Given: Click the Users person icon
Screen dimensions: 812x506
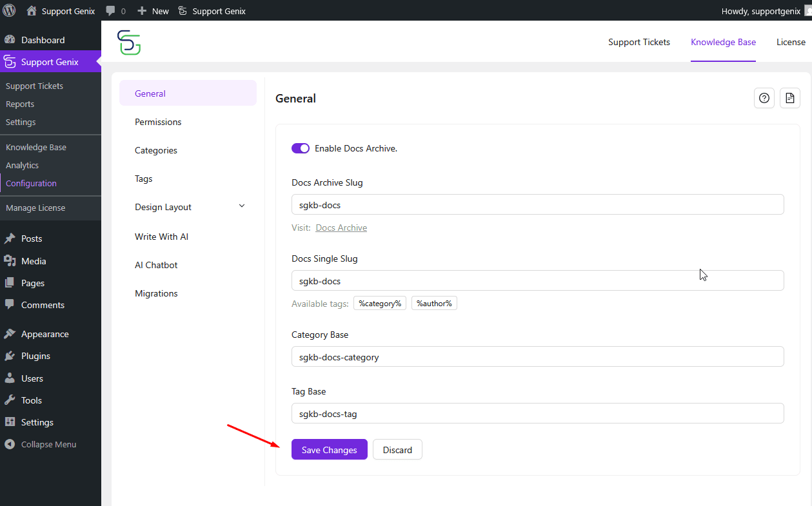Looking at the screenshot, I should pyautogui.click(x=10, y=378).
